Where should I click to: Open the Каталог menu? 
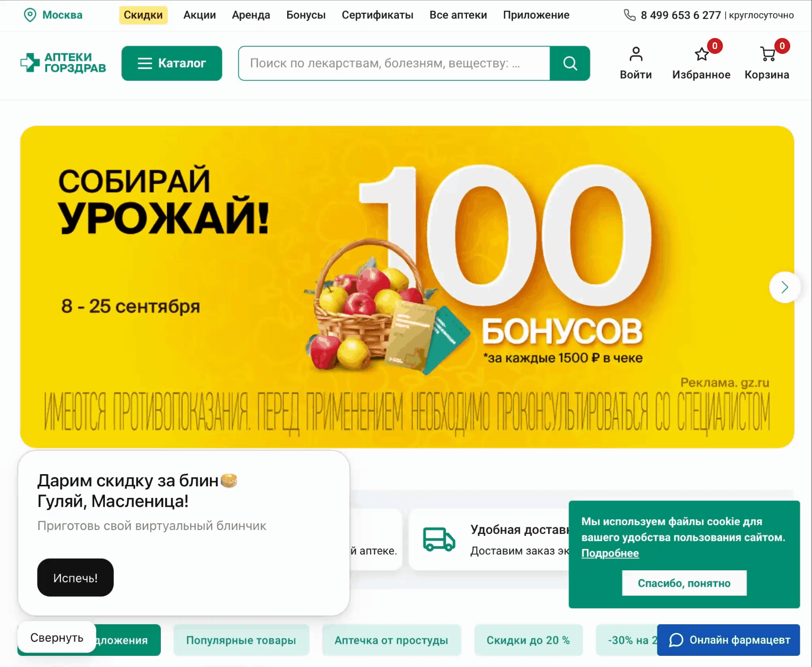(172, 63)
